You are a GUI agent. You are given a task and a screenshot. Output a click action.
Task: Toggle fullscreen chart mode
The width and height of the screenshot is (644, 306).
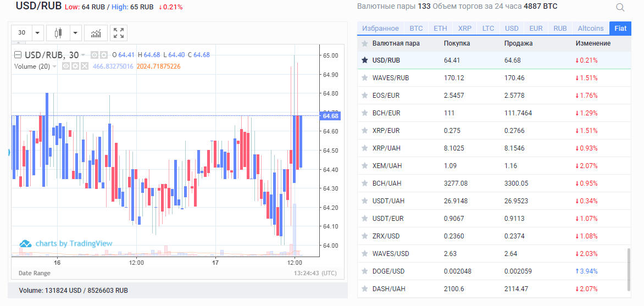(119, 33)
